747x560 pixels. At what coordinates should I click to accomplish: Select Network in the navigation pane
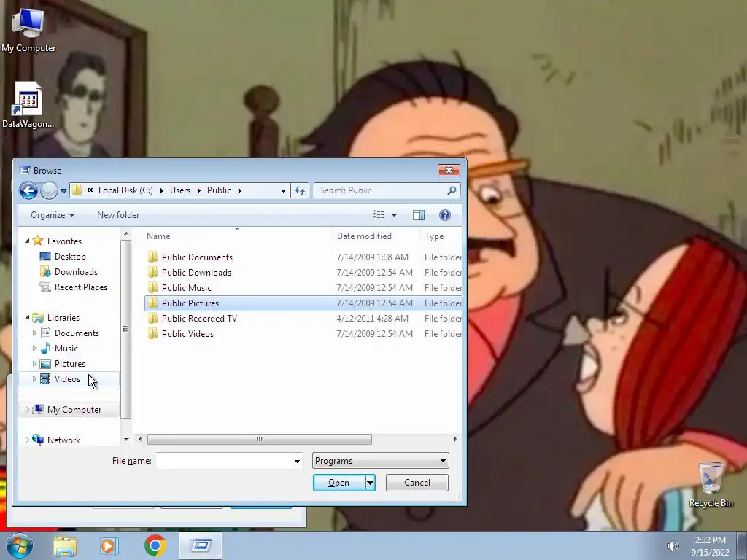pyautogui.click(x=63, y=440)
